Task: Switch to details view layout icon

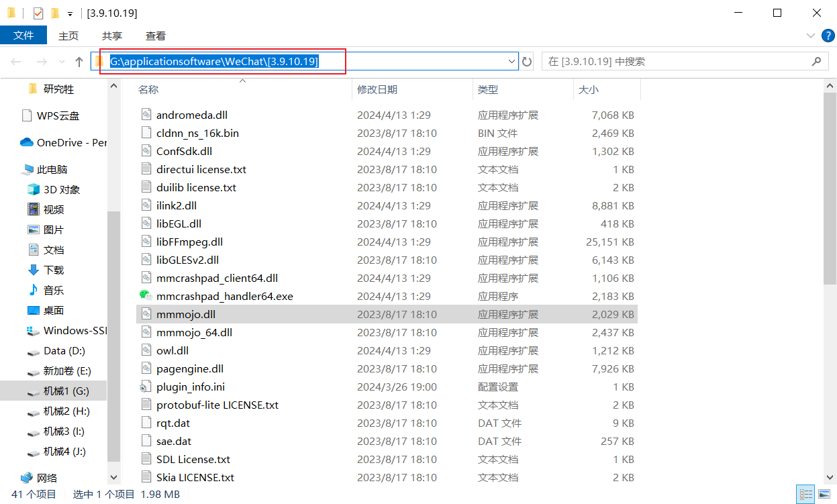Action: click(805, 495)
